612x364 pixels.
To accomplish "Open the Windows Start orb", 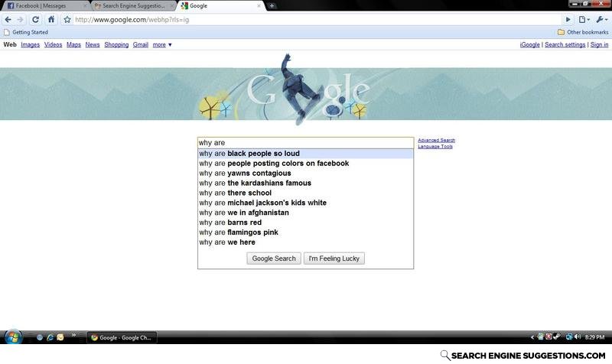I will tap(13, 336).
